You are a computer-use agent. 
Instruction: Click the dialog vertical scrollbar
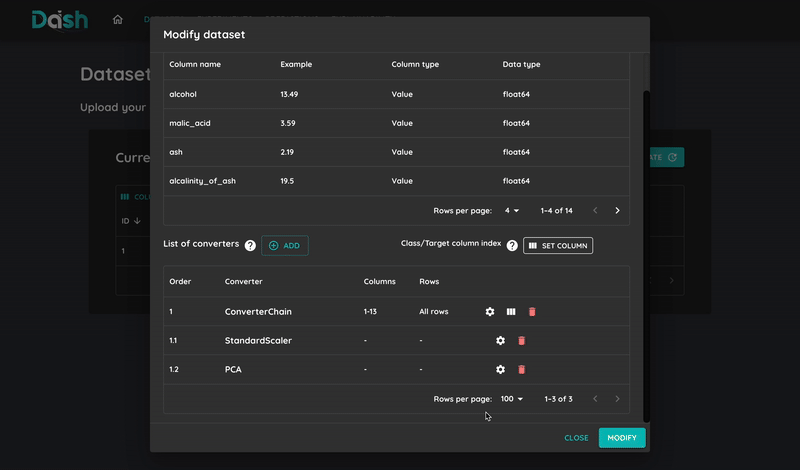click(646, 256)
